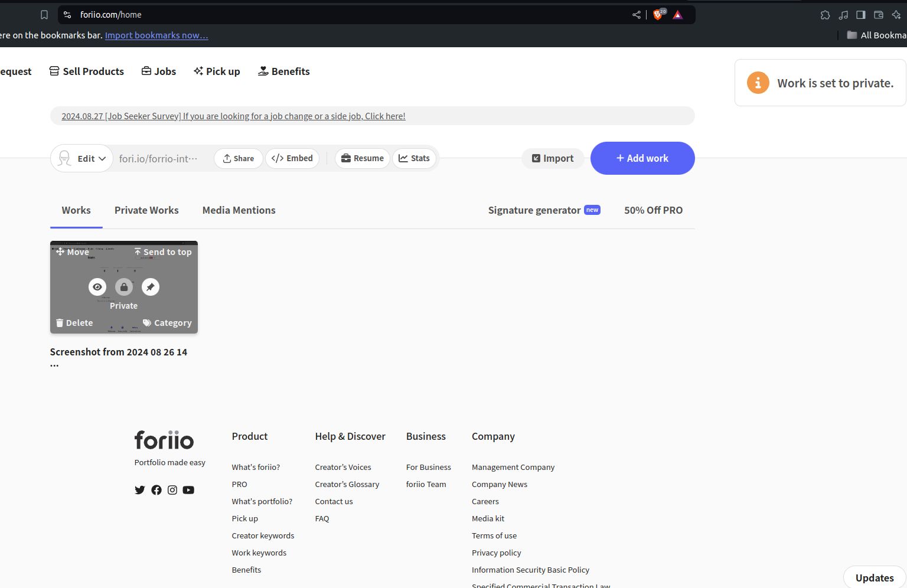Click the Import bookmarks now link

[156, 35]
